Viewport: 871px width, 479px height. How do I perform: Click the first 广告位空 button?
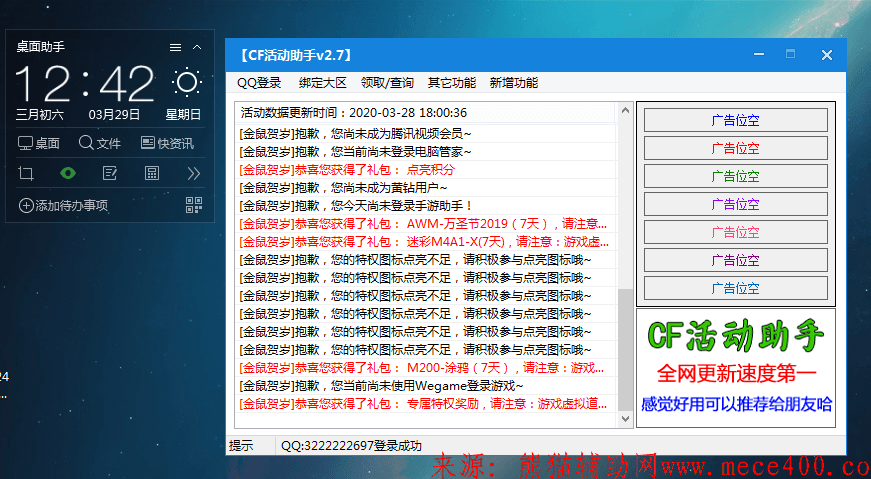pyautogui.click(x=735, y=120)
